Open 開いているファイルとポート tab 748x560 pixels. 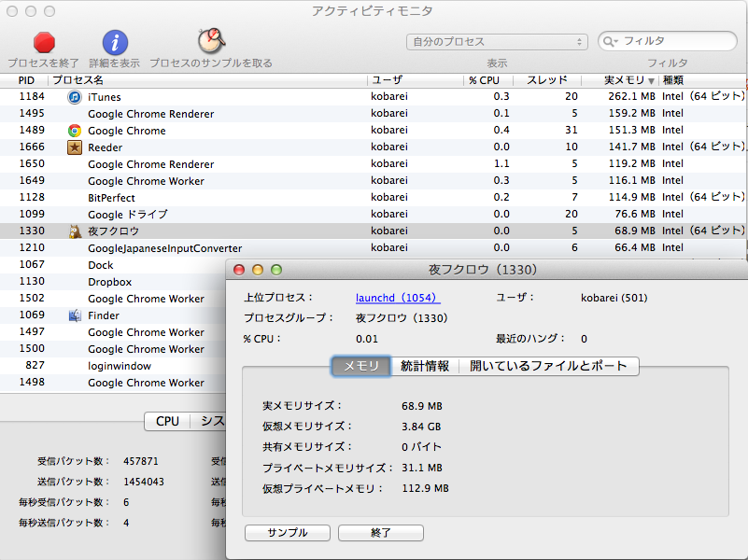click(548, 366)
